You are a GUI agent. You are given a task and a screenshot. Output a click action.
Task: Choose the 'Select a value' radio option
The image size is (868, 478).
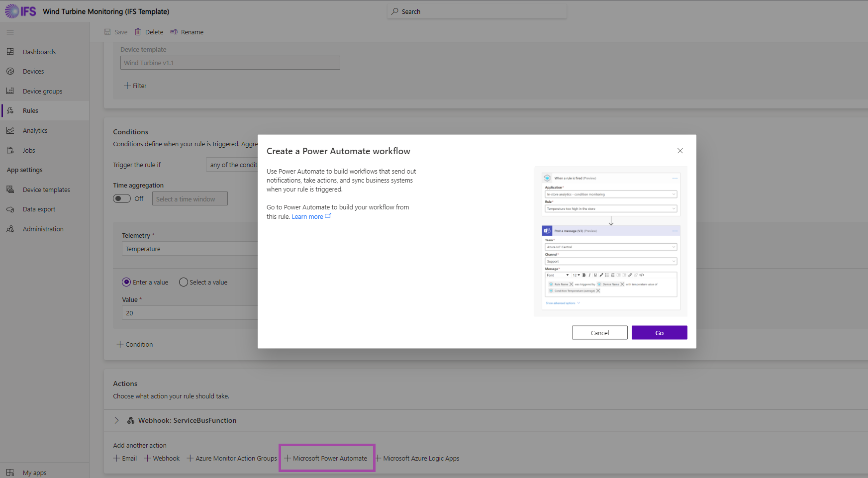[184, 282]
